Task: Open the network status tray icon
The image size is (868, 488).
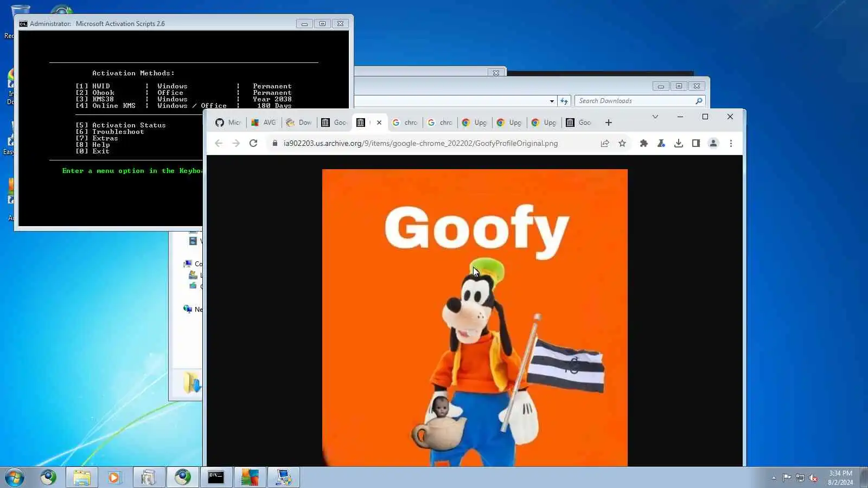Action: pos(800,478)
